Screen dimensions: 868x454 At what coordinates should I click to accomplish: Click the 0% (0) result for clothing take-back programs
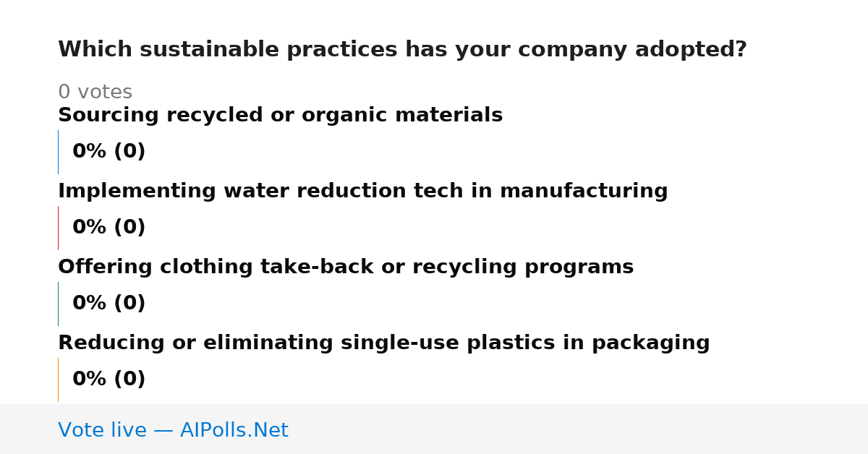[109, 304]
